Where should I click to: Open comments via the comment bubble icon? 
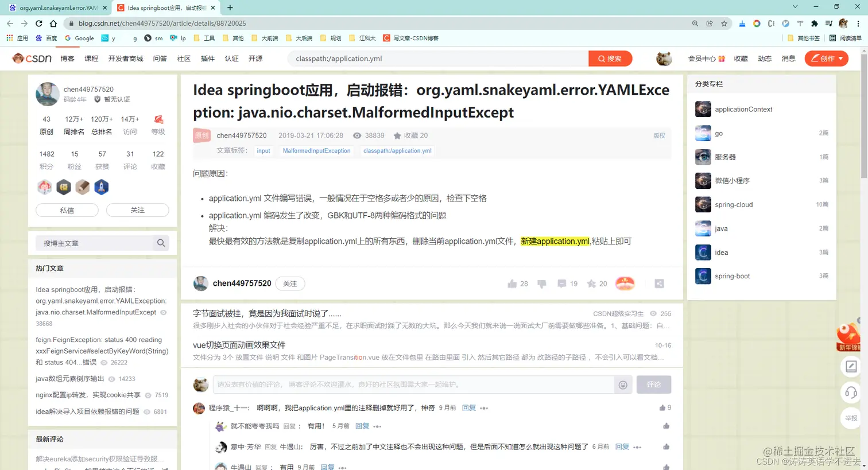(562, 283)
